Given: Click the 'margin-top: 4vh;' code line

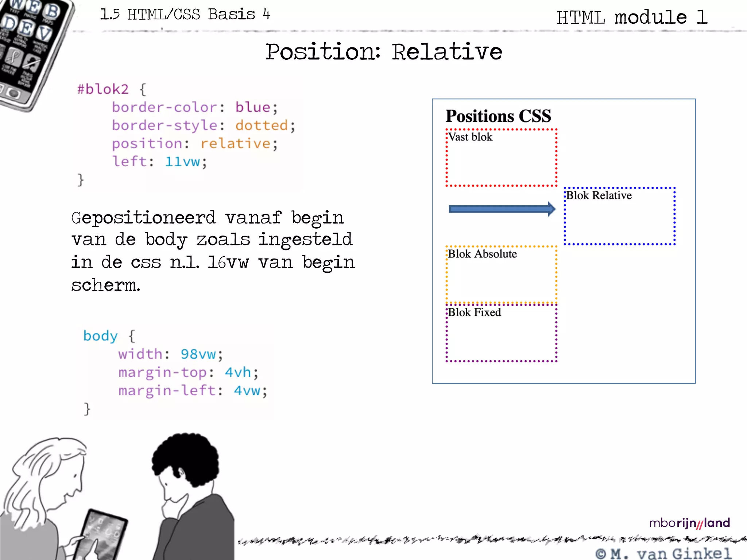Looking at the screenshot, I should tap(188, 372).
